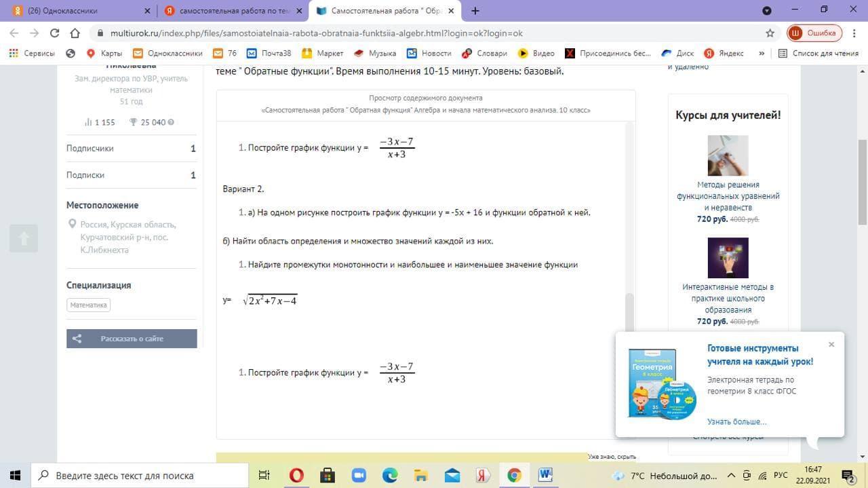868x488 pixels.
Task: Open Opera browser from the taskbar
Action: coord(296,475)
